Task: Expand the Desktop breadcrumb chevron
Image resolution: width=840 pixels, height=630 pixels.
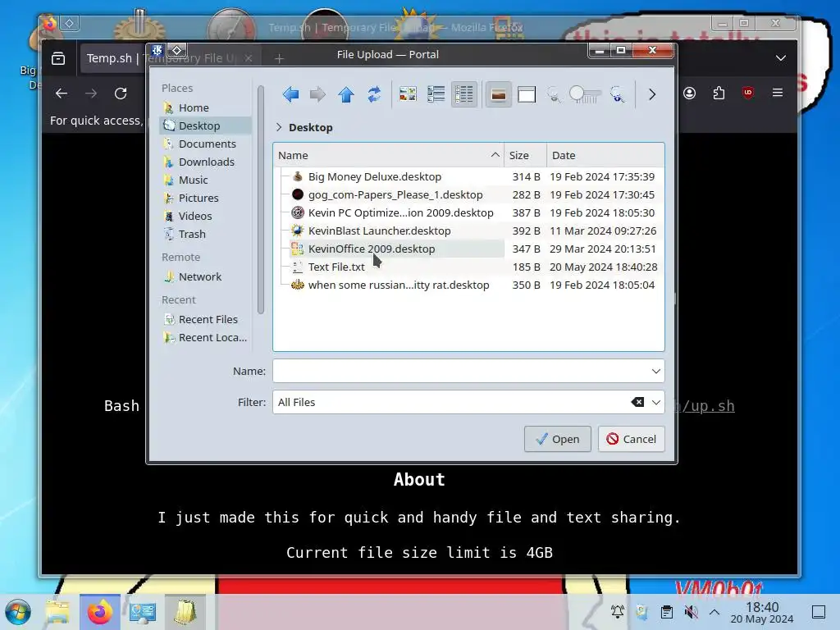Action: pyautogui.click(x=279, y=127)
